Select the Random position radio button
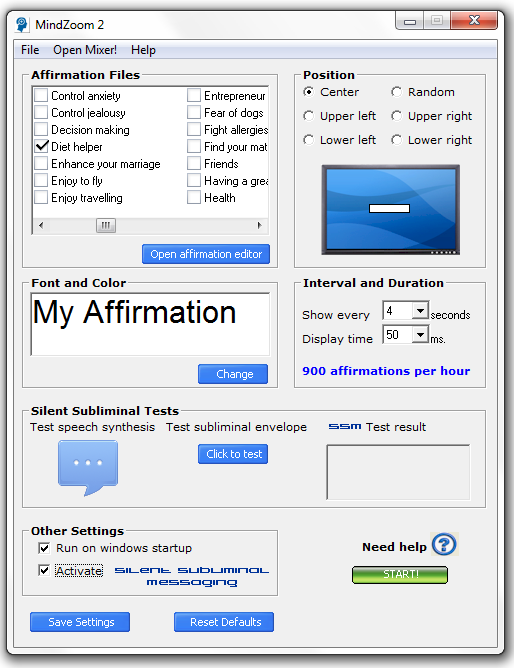Viewport: 514px width, 668px height. (x=396, y=92)
